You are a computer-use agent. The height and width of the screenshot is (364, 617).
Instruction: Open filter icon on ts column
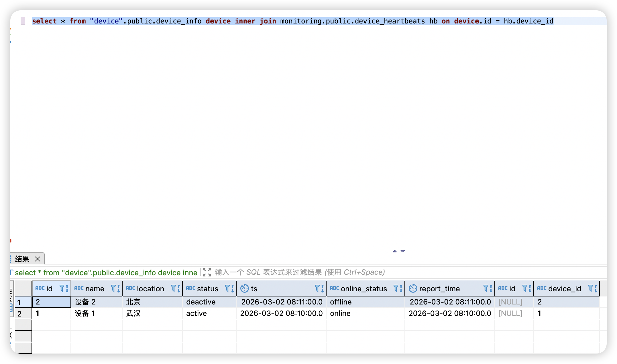317,288
